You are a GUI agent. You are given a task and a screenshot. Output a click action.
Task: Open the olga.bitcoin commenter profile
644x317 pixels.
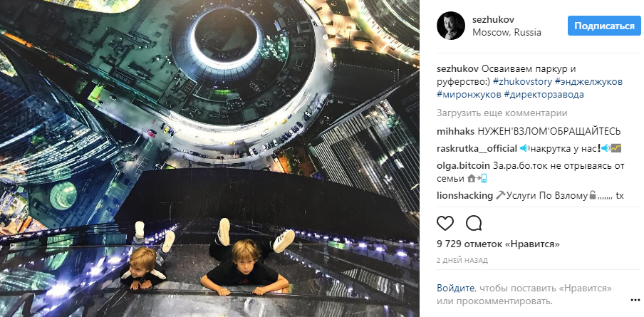(463, 166)
